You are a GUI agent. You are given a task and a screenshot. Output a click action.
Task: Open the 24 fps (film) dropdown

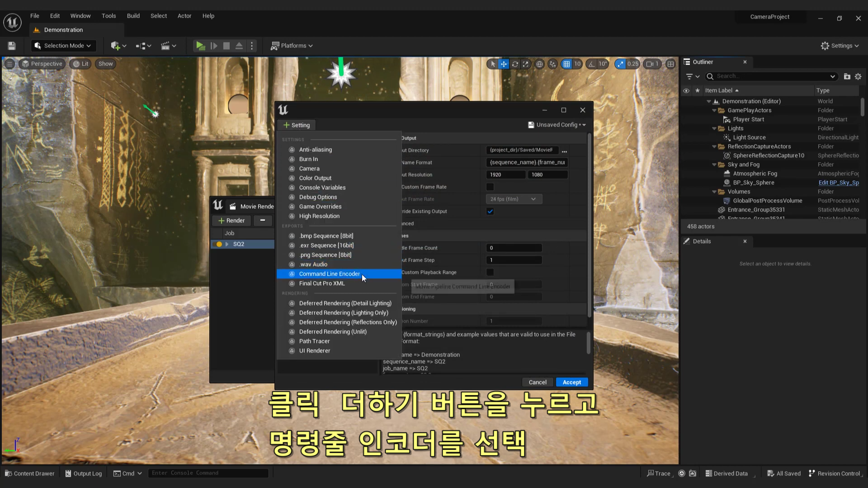pyautogui.click(x=514, y=199)
